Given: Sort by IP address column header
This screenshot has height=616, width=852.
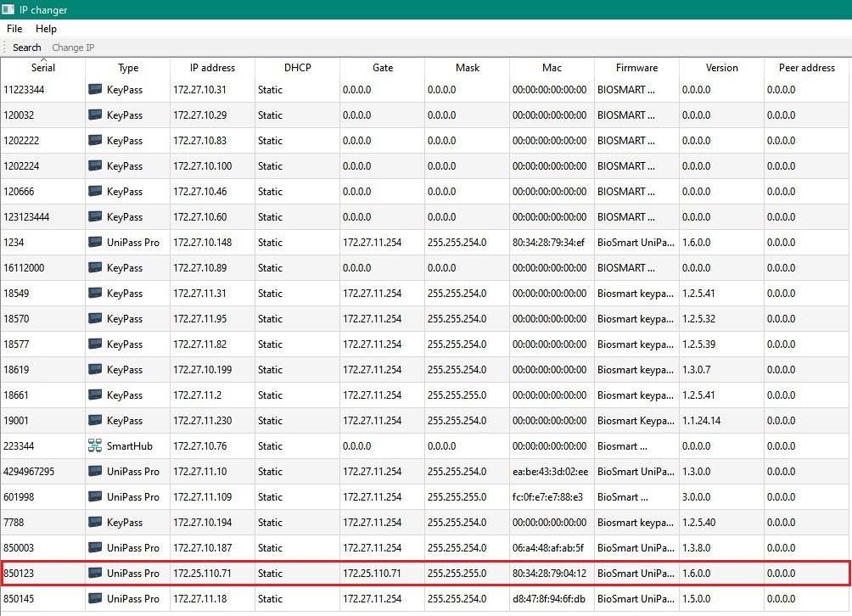Looking at the screenshot, I should [x=212, y=68].
